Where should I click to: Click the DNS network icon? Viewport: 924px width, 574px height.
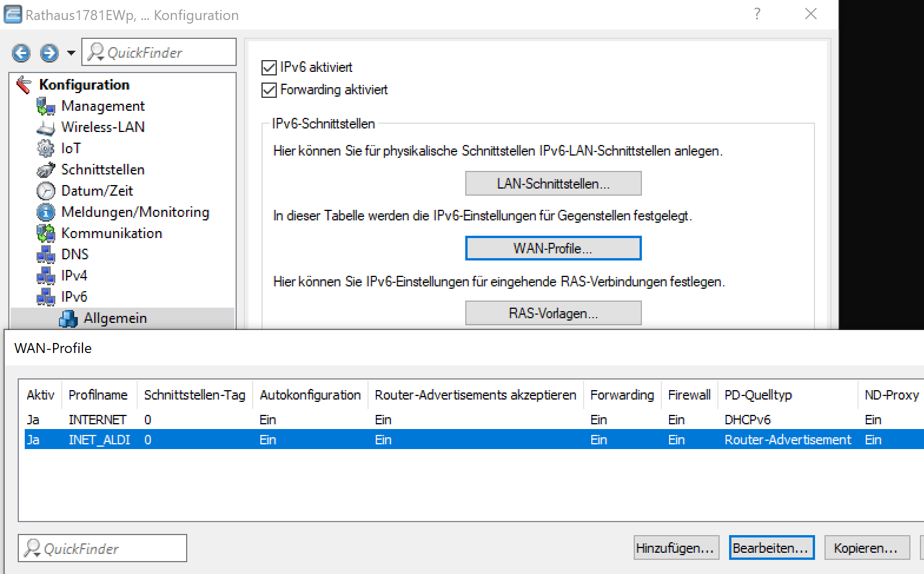click(x=46, y=255)
